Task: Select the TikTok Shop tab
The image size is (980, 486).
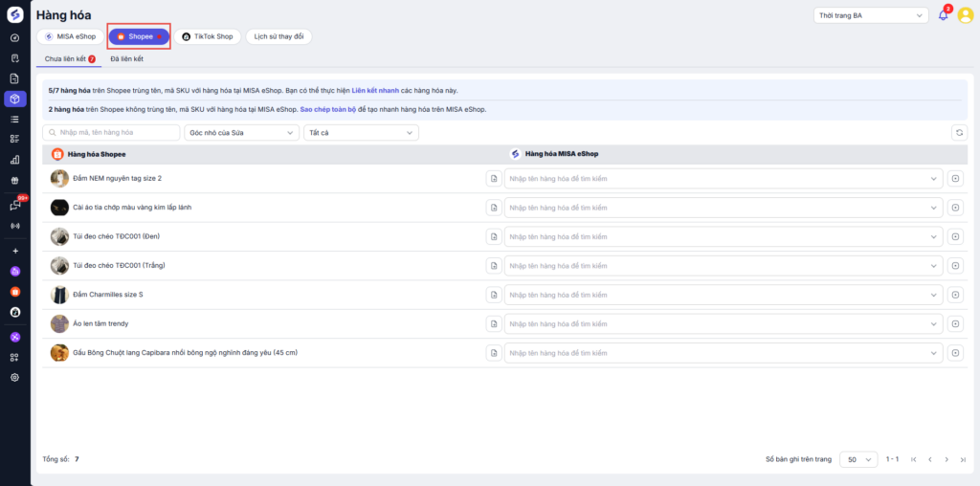Action: click(208, 36)
